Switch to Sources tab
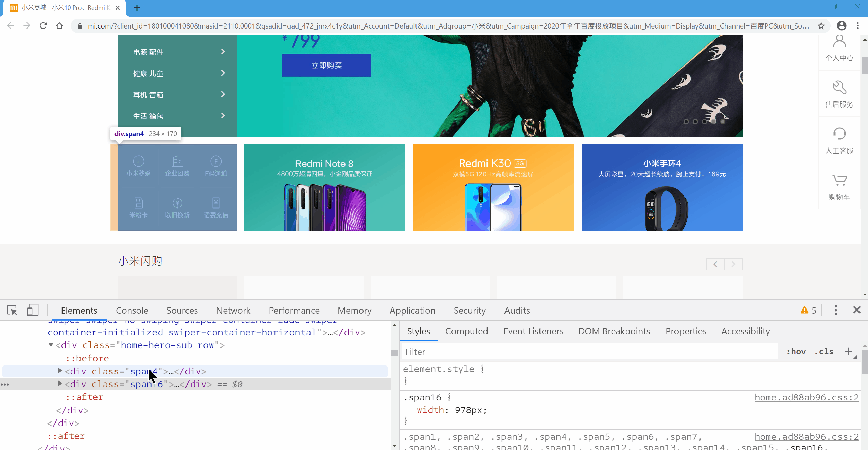 click(182, 310)
